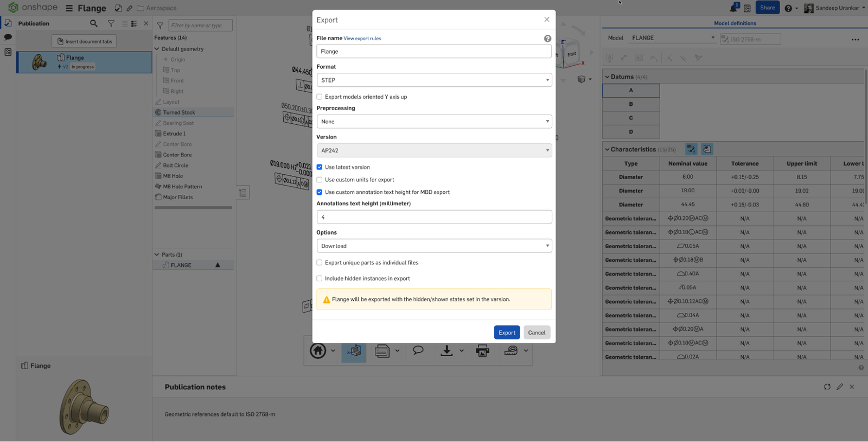Switch to the Model definitions tab
Screen dimensions: 868x442
pyautogui.click(x=735, y=23)
